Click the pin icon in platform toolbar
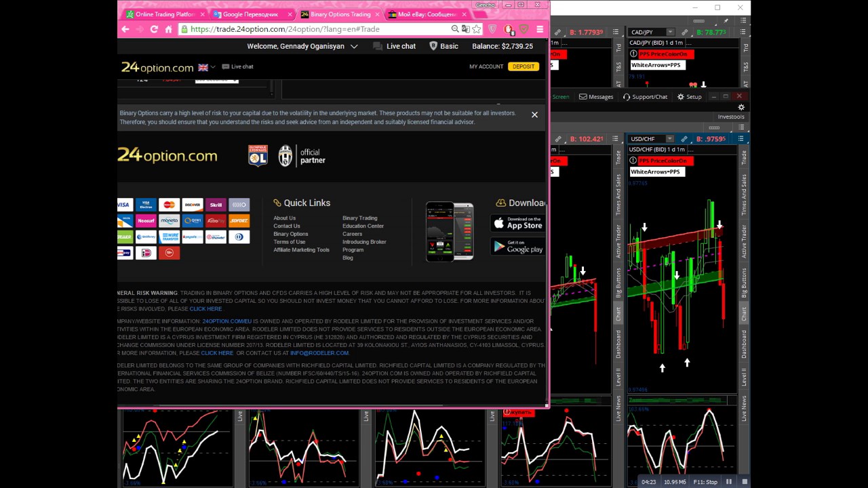 tap(726, 21)
